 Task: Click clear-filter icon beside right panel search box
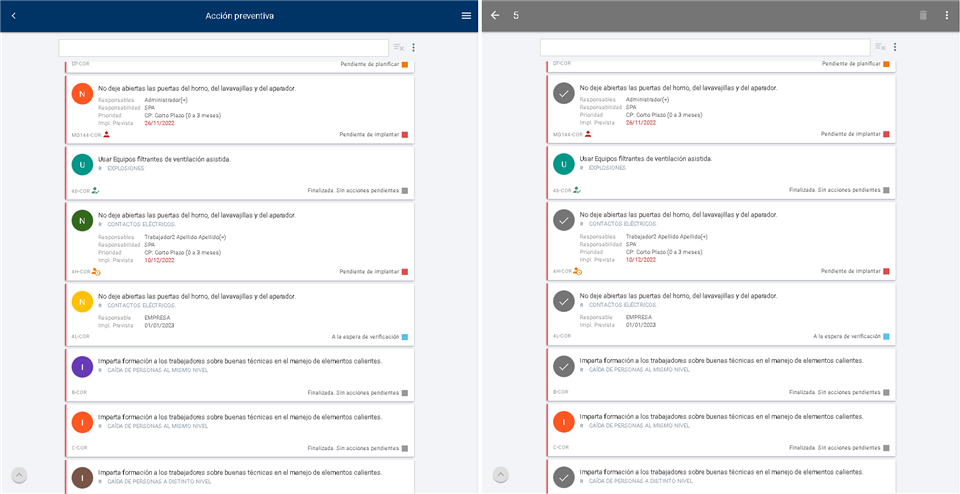coord(880,47)
